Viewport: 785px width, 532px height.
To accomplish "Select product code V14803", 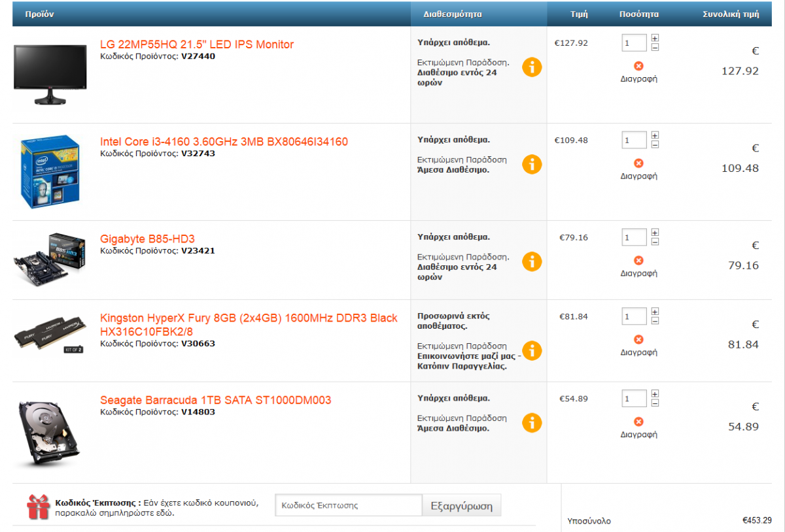I will click(198, 412).
